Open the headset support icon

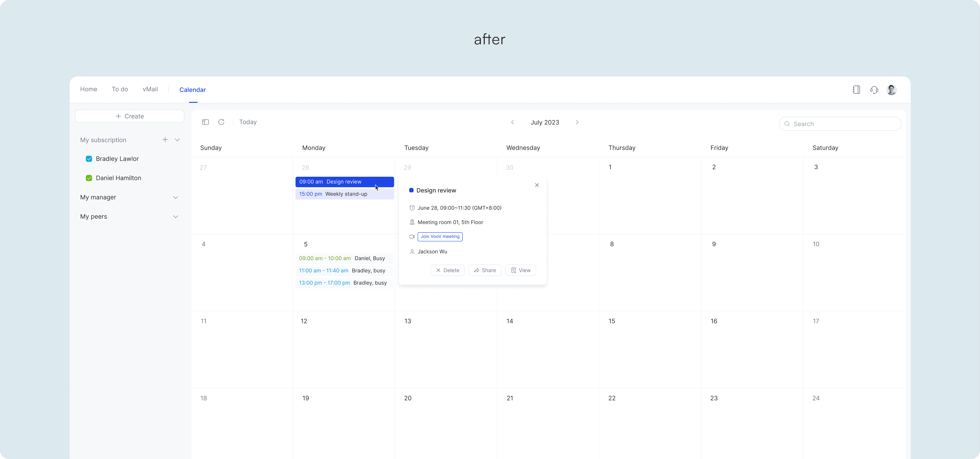(874, 90)
